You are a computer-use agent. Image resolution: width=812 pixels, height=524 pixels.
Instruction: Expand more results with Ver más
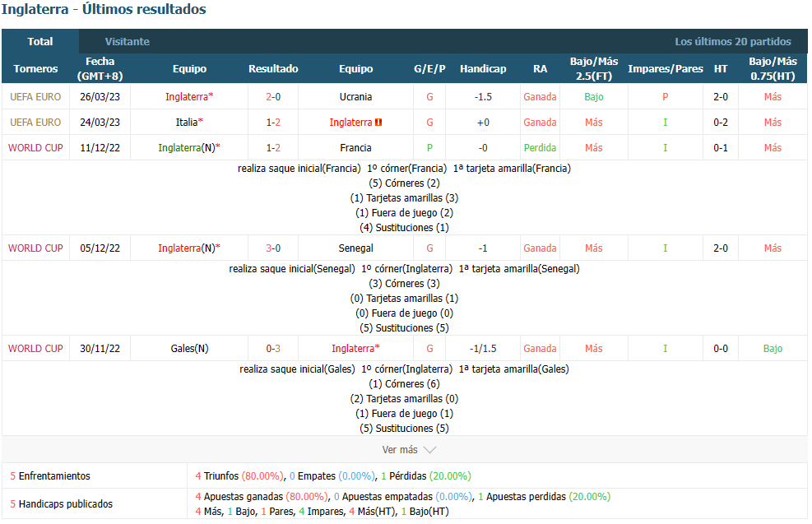coord(409,449)
